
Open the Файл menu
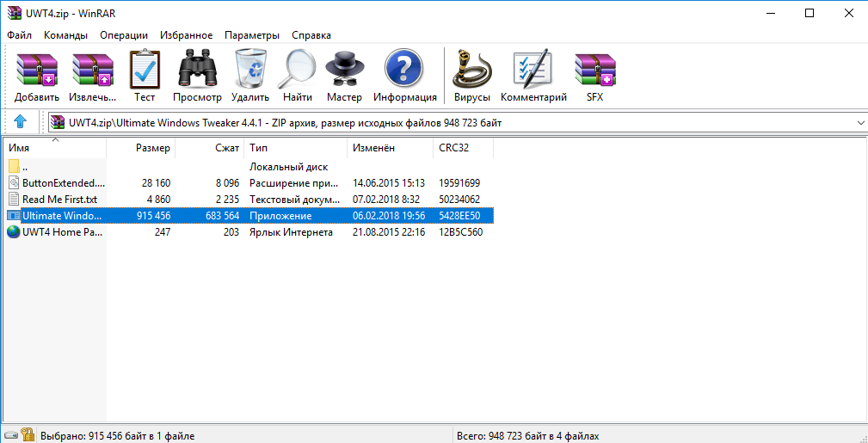point(20,35)
